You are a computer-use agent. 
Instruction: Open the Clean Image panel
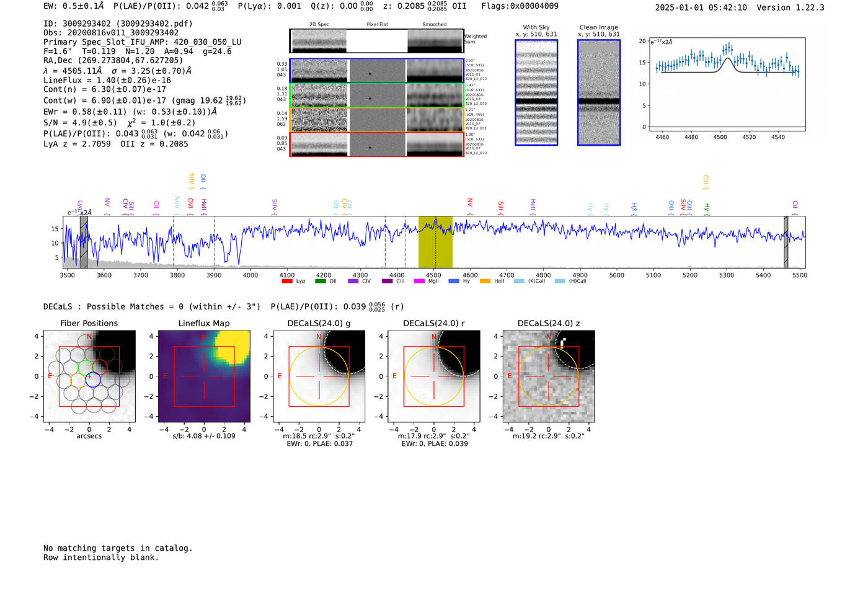599,92
